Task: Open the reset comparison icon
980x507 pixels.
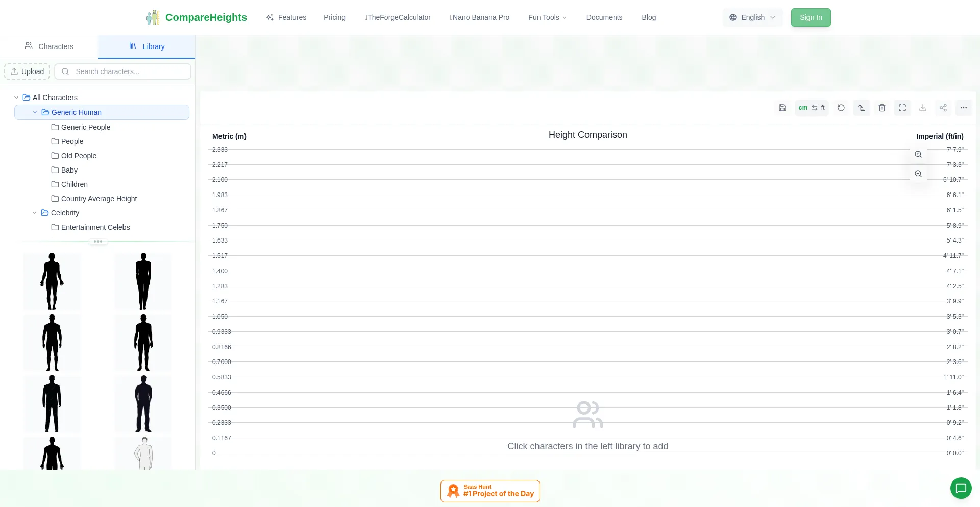Action: (x=841, y=108)
